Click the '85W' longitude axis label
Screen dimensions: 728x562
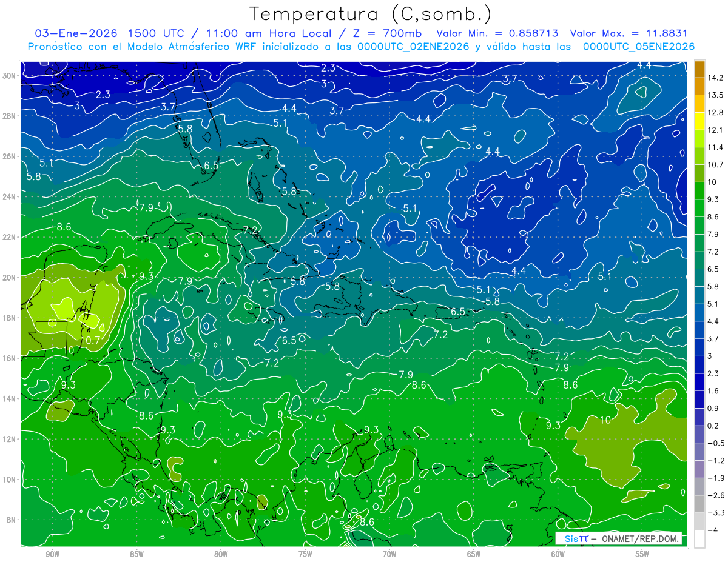point(136,554)
